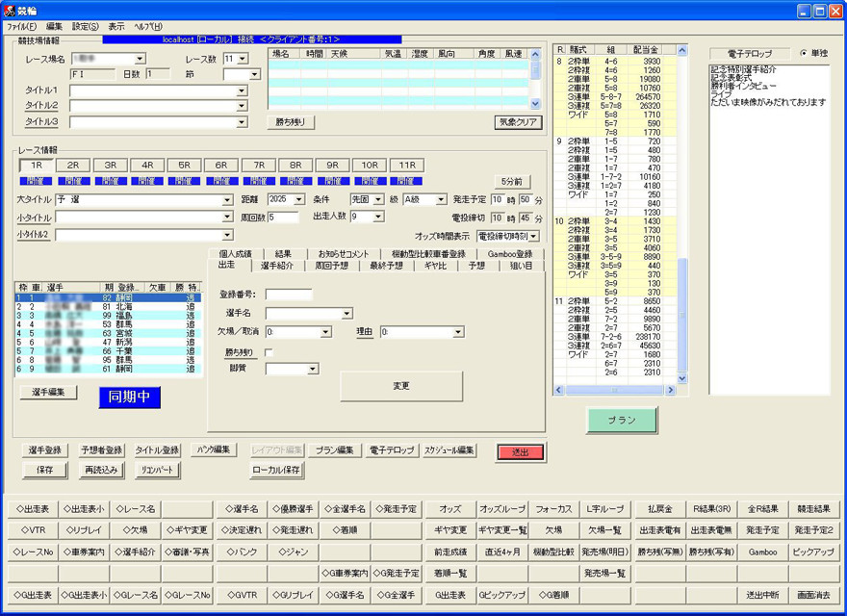Expand the 節 dropdown
Image resolution: width=847 pixels, height=616 pixels.
(255, 74)
